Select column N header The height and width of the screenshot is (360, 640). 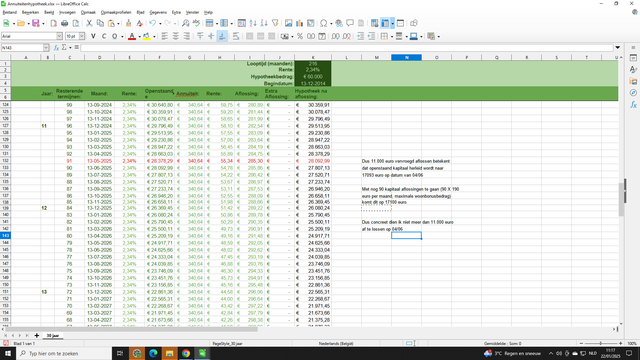click(x=407, y=58)
